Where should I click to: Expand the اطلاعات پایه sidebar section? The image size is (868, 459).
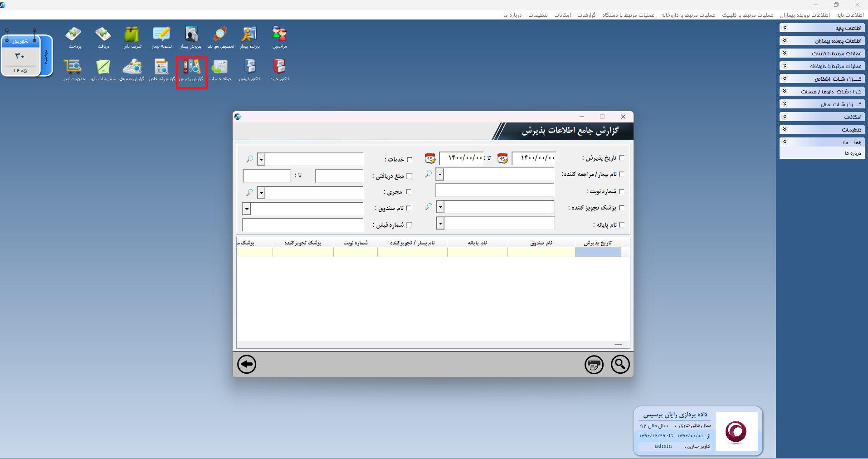822,28
